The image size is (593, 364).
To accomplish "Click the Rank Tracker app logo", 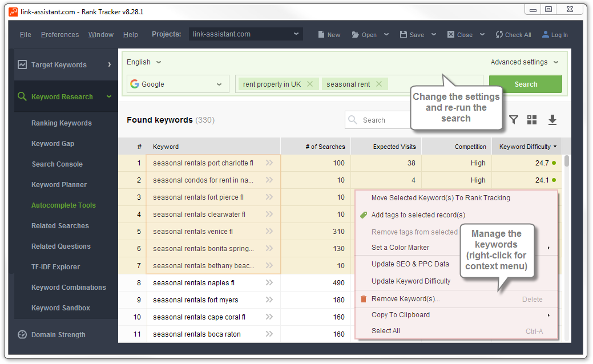I will tap(13, 12).
